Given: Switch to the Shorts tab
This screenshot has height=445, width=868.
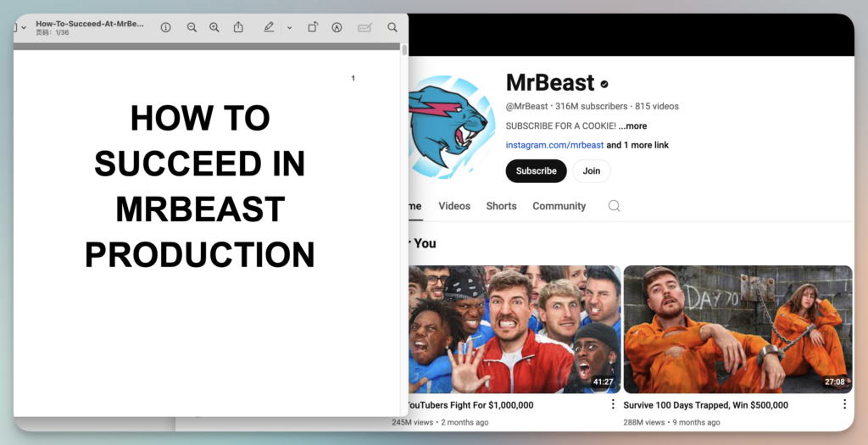Looking at the screenshot, I should point(502,206).
